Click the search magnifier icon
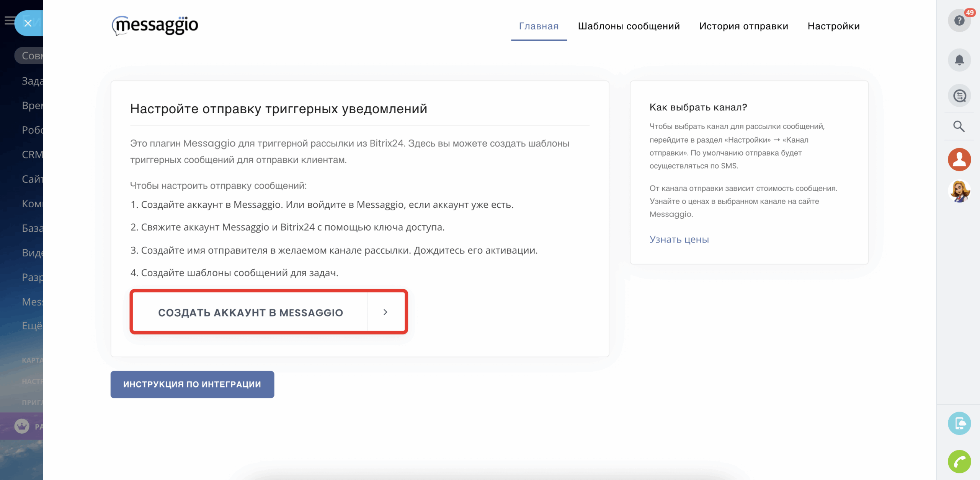980x480 pixels. (959, 127)
